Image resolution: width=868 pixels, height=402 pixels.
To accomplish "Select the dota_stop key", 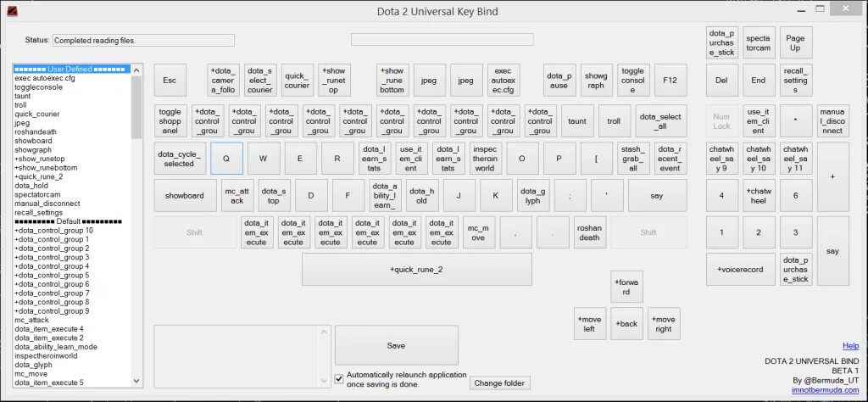I will 274,195.
